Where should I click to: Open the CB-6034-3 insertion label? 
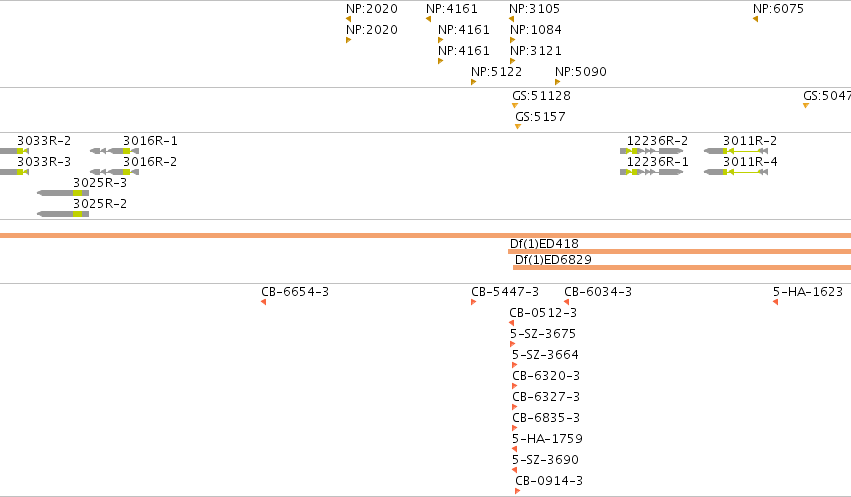click(x=598, y=292)
